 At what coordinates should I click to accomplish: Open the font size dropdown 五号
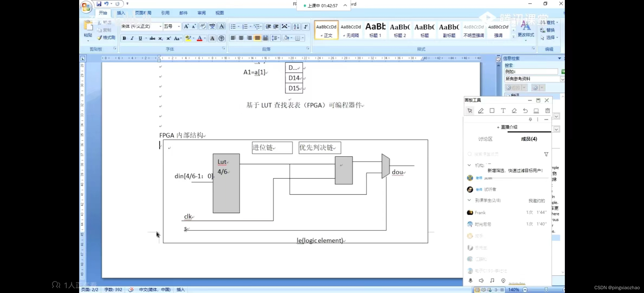click(x=179, y=26)
